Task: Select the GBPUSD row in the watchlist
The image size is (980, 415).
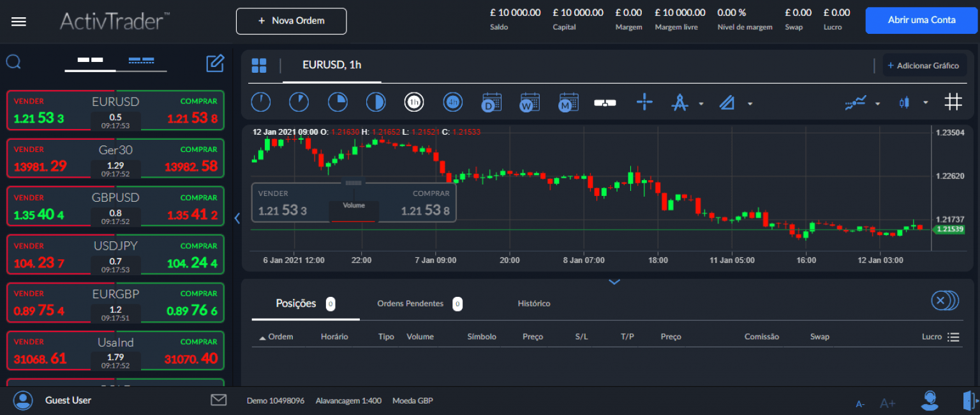Action: tap(115, 206)
